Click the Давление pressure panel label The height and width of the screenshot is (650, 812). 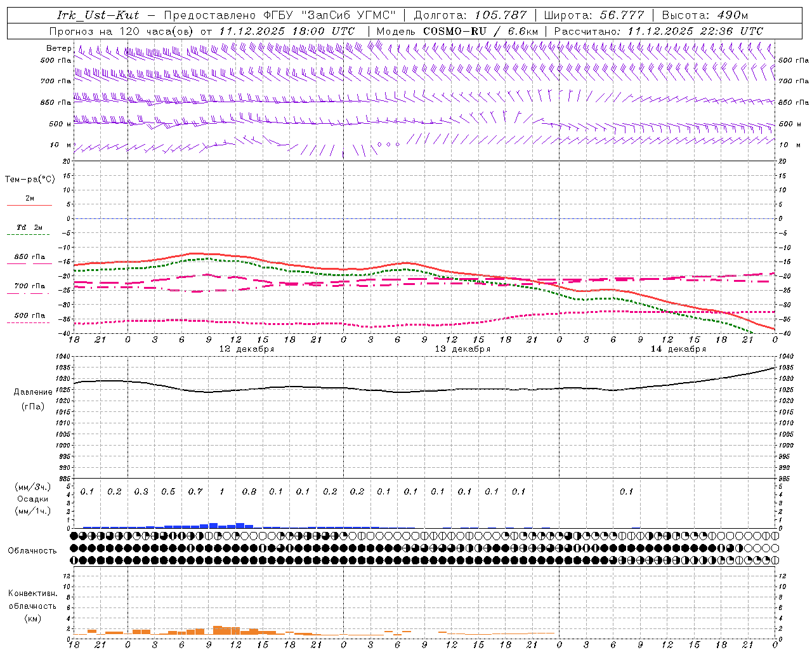click(x=32, y=392)
